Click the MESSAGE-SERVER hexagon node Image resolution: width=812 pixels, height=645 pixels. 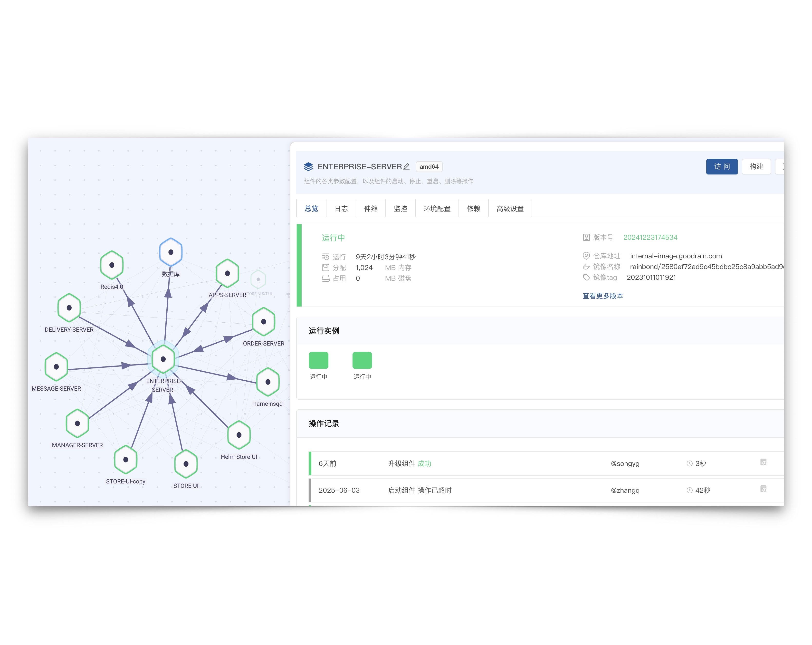click(56, 366)
